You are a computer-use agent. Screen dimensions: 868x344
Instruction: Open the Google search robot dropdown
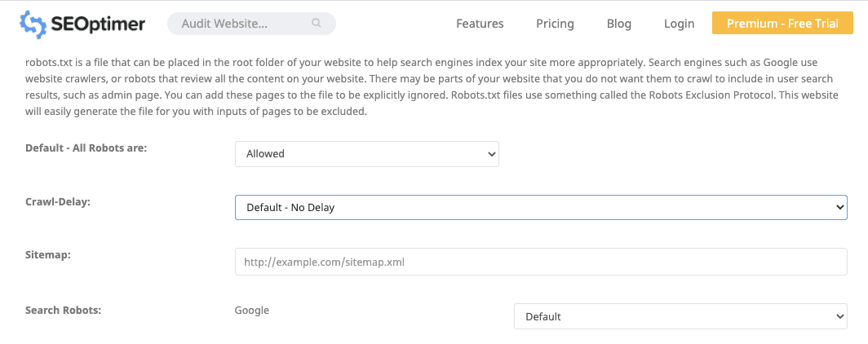(x=680, y=316)
